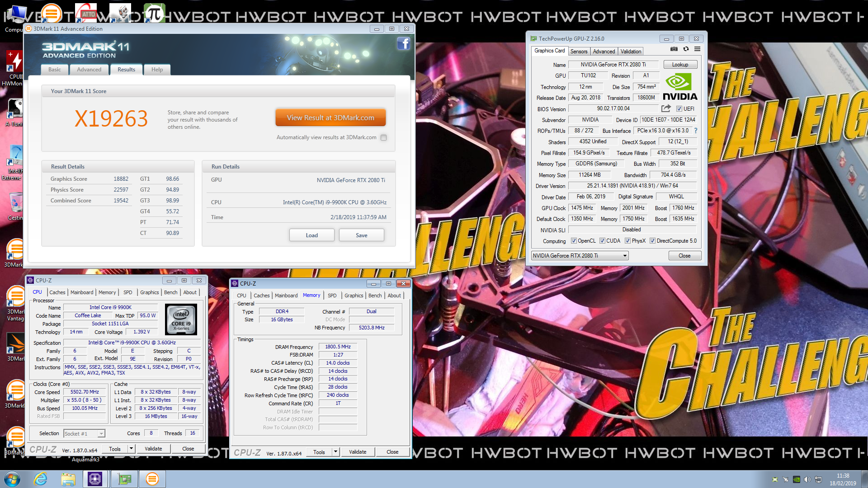The image size is (868, 488).
Task: Open the Computer desktop icon
Action: pos(15,18)
